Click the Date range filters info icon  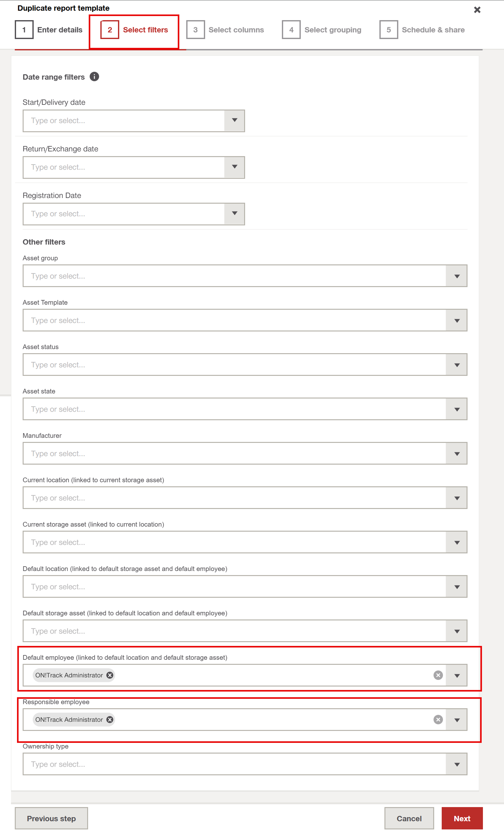(x=94, y=77)
